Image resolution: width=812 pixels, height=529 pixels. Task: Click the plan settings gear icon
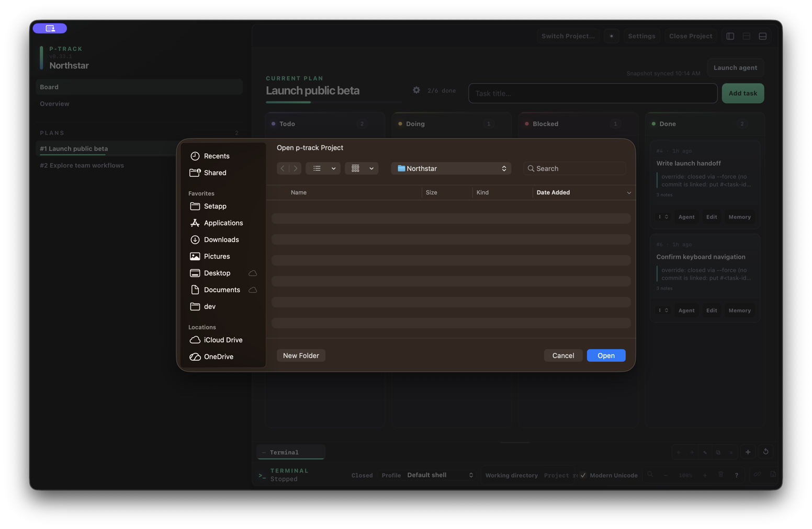pyautogui.click(x=416, y=90)
